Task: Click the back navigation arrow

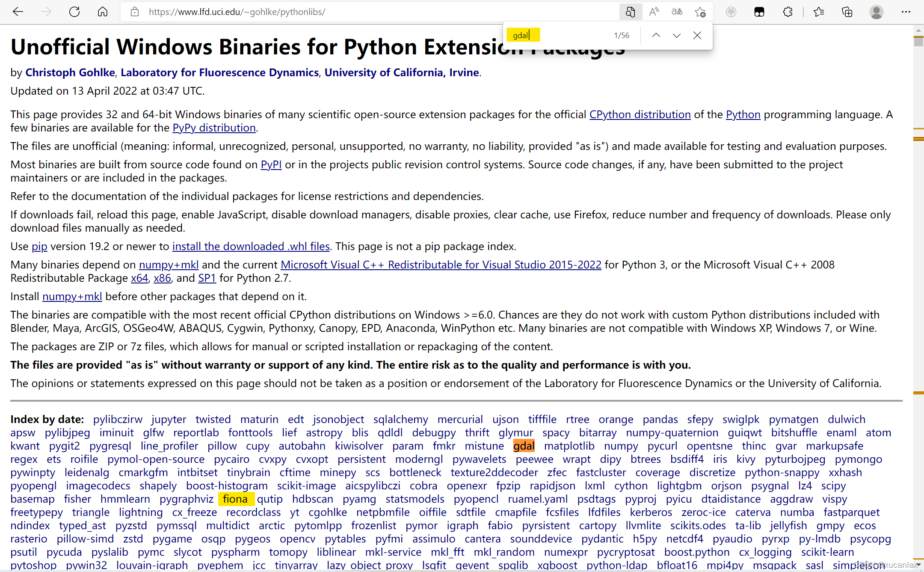Action: click(18, 12)
